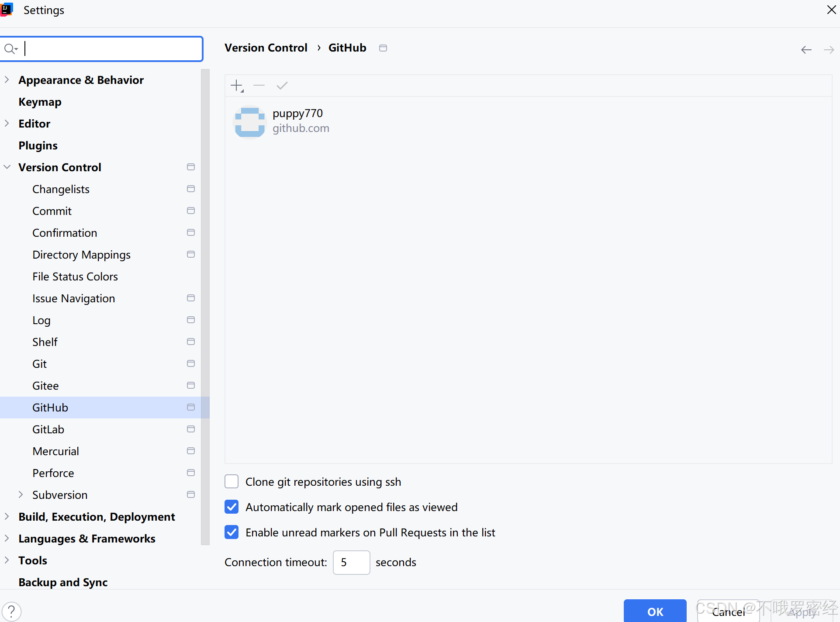Collapse the Version Control section
The width and height of the screenshot is (840, 622).
7,167
